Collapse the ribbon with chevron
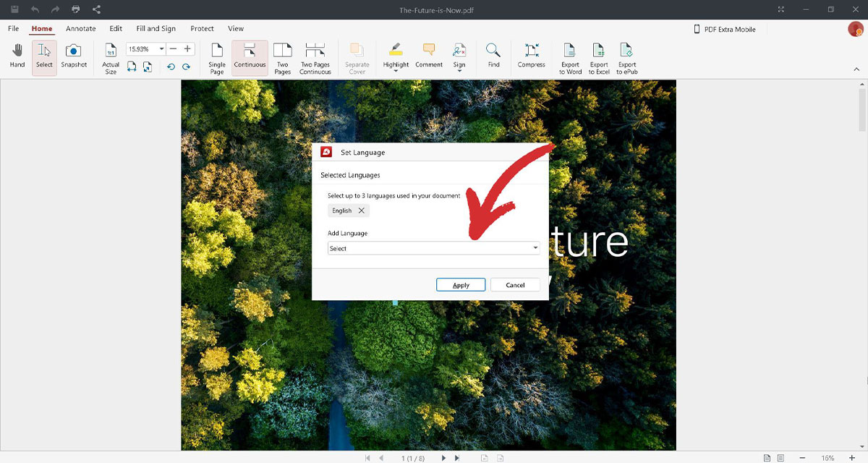Image resolution: width=868 pixels, height=463 pixels. pos(857,69)
